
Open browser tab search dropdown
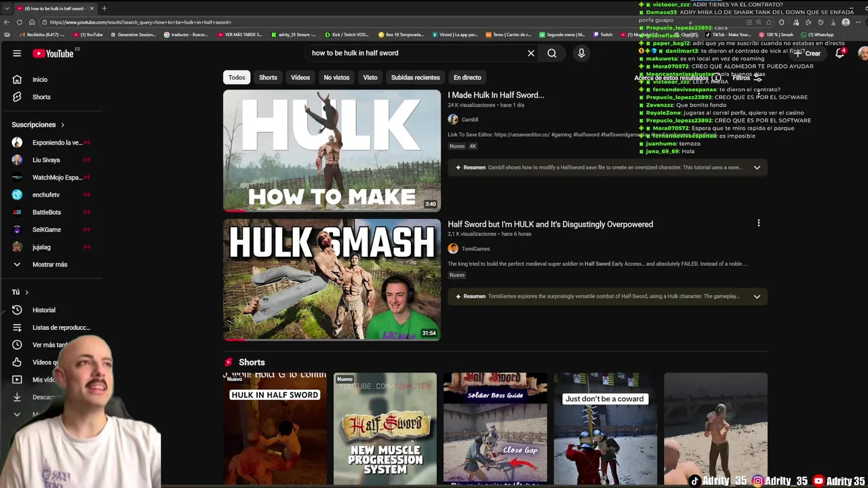pos(7,8)
